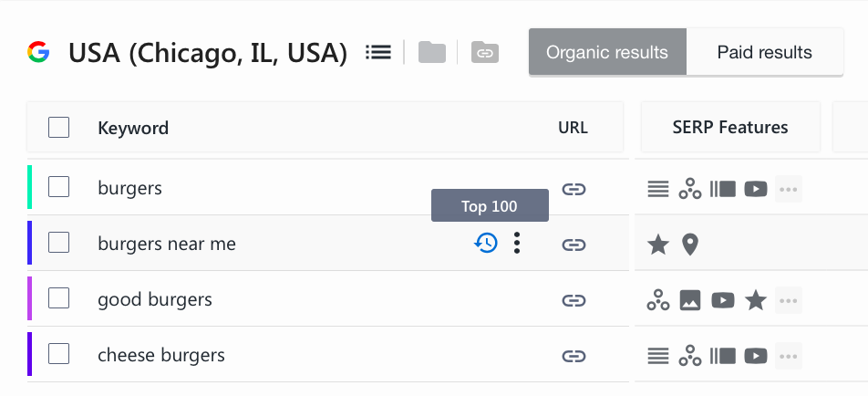Click URL link icon for burgers row
Image resolution: width=868 pixels, height=396 pixels.
(x=573, y=190)
